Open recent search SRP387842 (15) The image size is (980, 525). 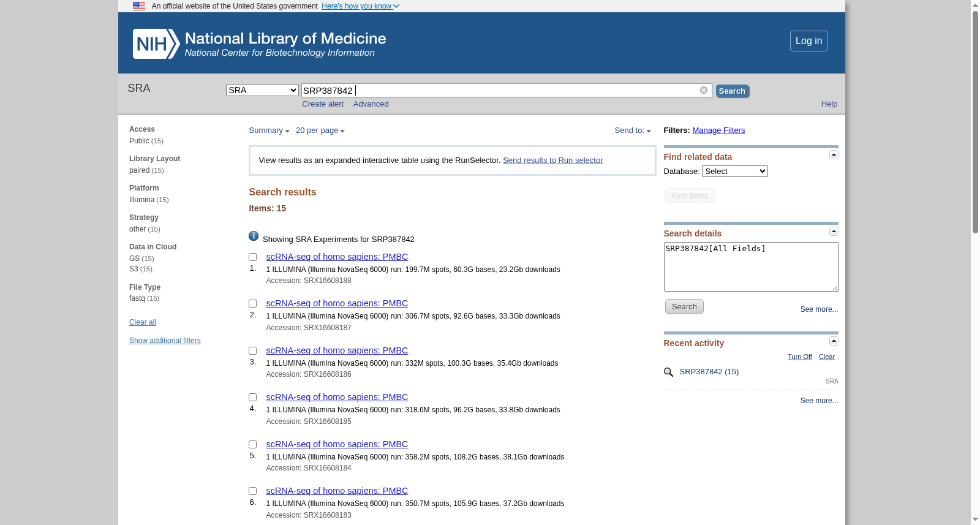(x=709, y=372)
